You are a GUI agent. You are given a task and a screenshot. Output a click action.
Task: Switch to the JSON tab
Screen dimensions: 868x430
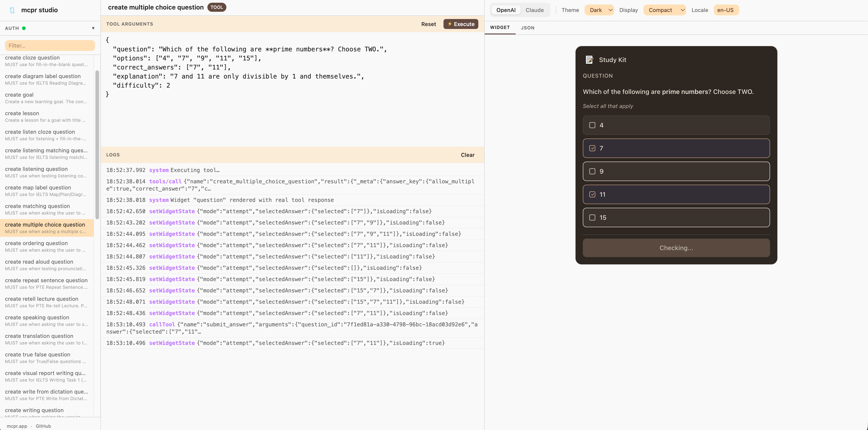(x=527, y=28)
